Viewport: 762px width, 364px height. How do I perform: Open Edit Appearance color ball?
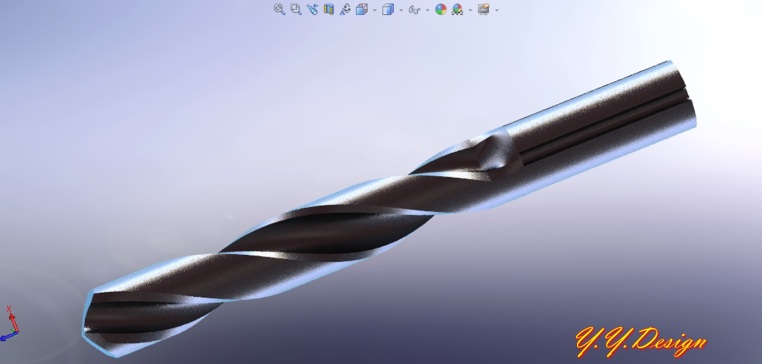[441, 9]
